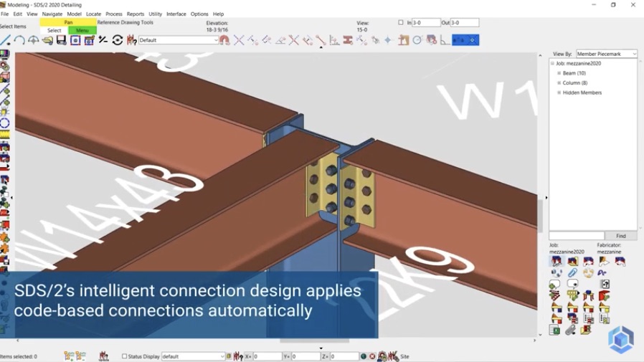The height and width of the screenshot is (362, 644).
Task: Open the Interface menu
Action: 176,14
